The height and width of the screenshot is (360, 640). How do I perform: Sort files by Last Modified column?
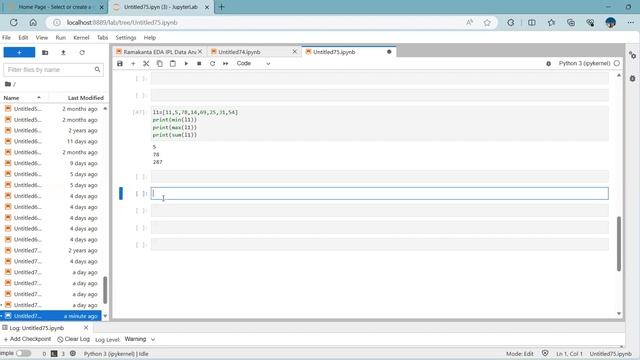point(85,98)
